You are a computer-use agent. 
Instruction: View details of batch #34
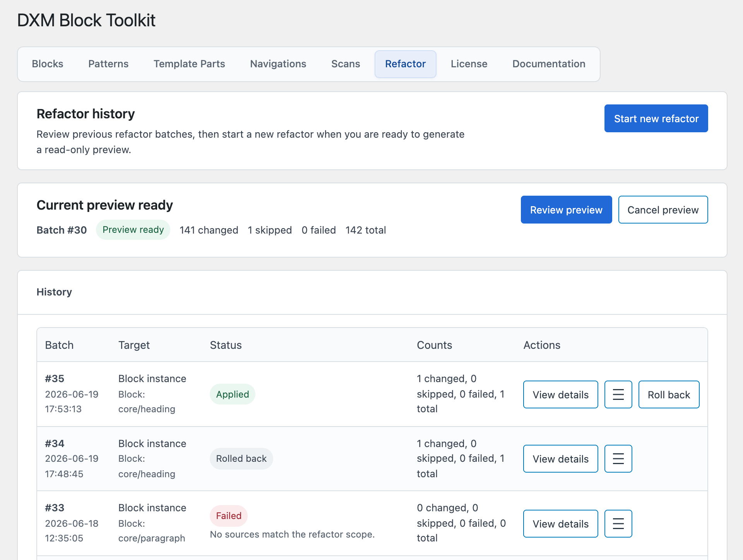[x=560, y=459]
